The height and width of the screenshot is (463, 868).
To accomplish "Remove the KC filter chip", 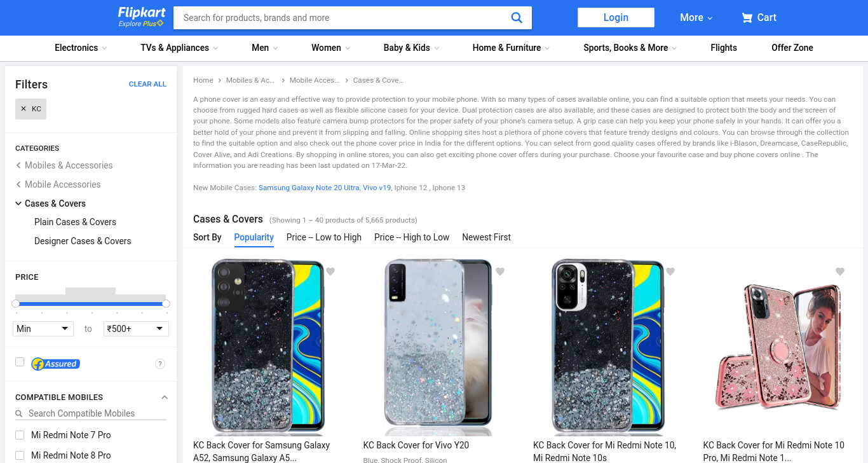I will point(31,109).
